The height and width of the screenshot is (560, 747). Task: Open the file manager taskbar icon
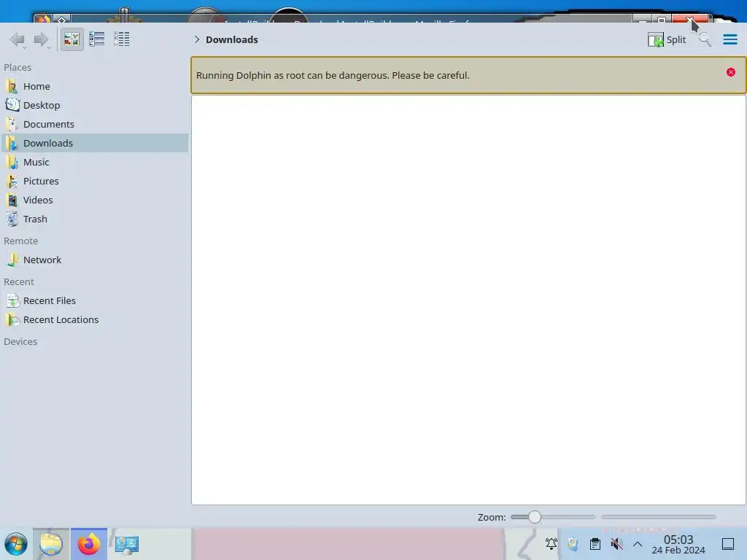pos(51,544)
